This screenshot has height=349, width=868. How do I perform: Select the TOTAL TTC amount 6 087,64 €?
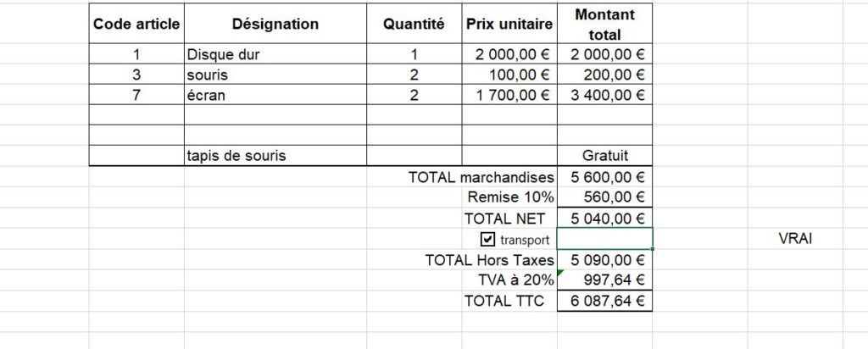pyautogui.click(x=604, y=301)
